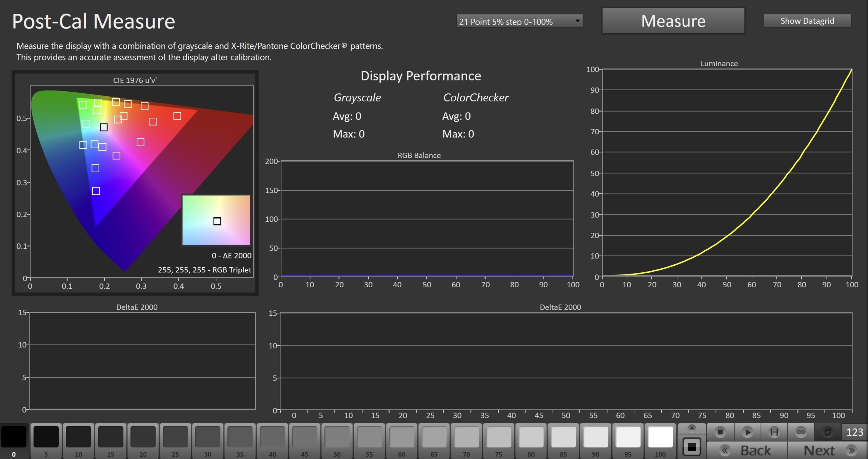This screenshot has height=459, width=868.
Task: Select the 100% white grayscale swatch
Action: [x=660, y=441]
